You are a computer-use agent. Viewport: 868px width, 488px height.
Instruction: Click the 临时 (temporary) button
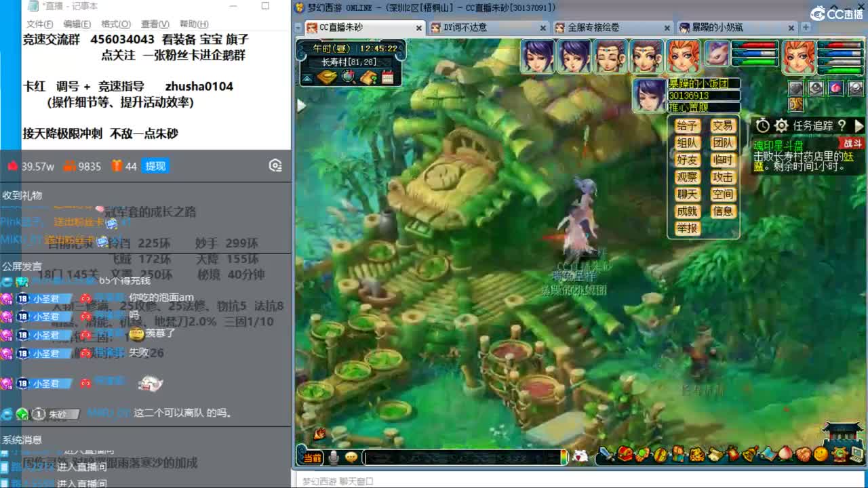pyautogui.click(x=723, y=160)
